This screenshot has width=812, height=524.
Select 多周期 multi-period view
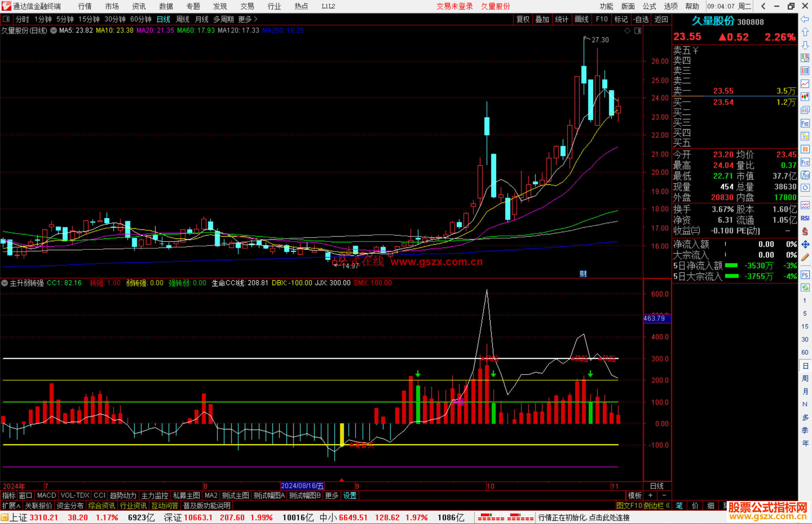tap(223, 19)
